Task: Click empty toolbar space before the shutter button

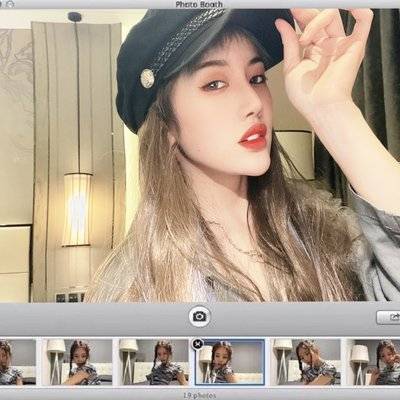Action: point(93,317)
